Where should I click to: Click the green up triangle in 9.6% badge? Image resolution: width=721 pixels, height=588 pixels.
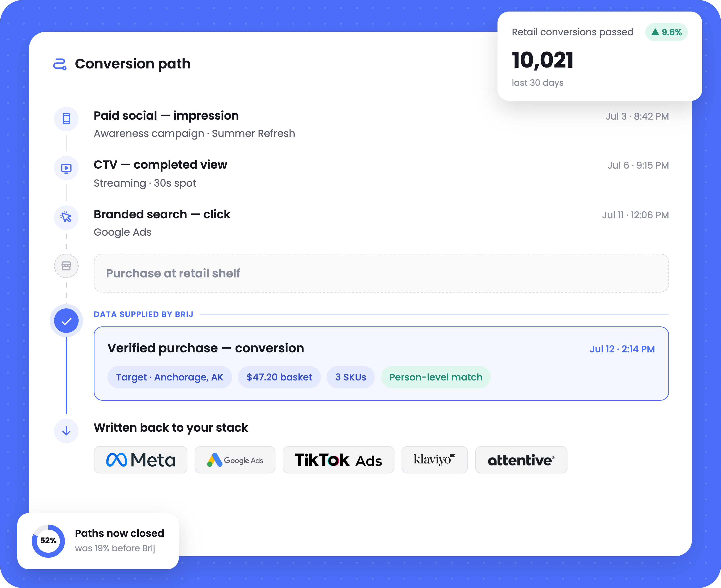(x=655, y=32)
